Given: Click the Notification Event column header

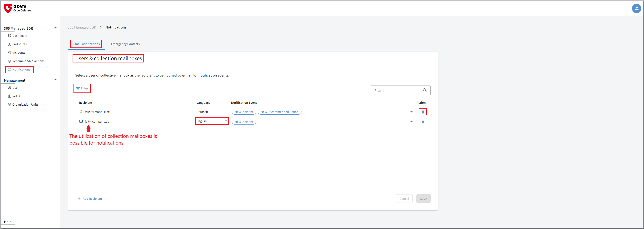Looking at the screenshot, I should point(244,103).
